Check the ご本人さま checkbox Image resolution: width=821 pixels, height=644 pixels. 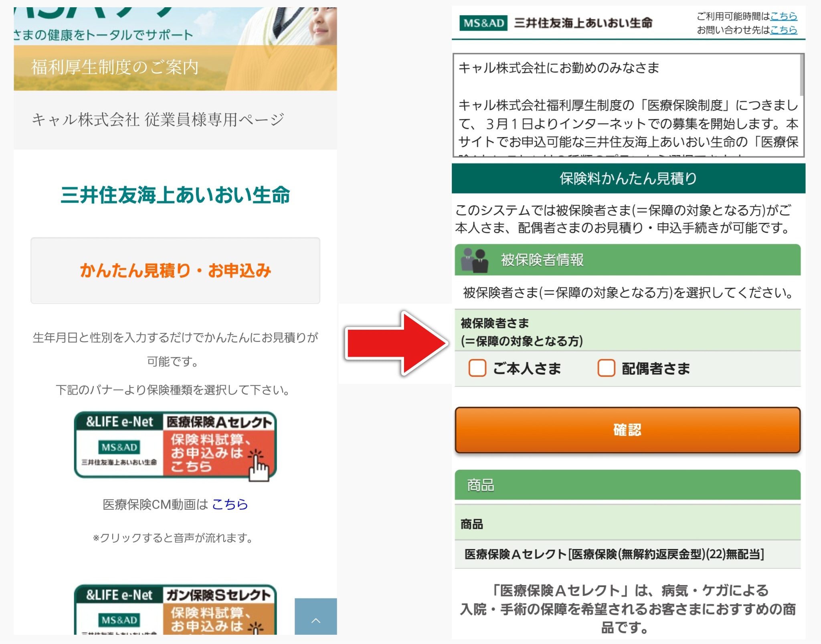tap(477, 368)
